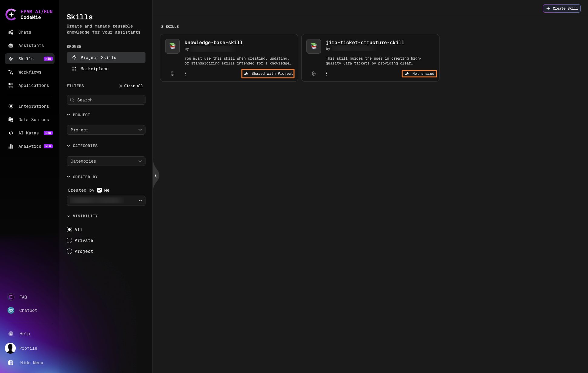588x373 pixels.
Task: Open Profile via the avatar picture
Action: (10, 348)
